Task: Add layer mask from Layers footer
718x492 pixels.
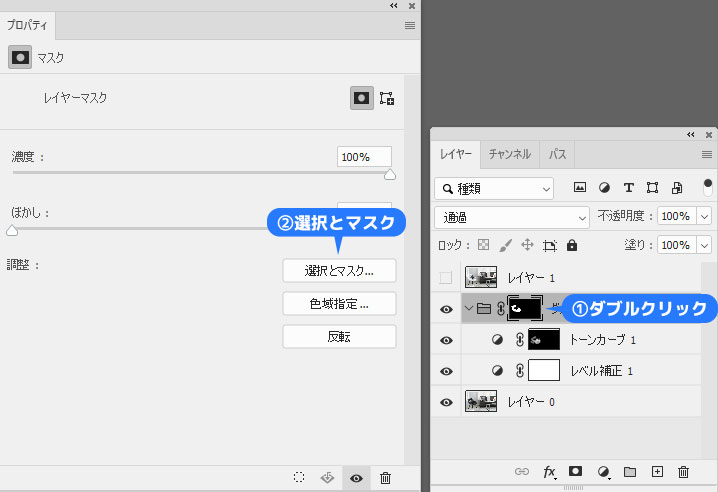Action: [575, 471]
